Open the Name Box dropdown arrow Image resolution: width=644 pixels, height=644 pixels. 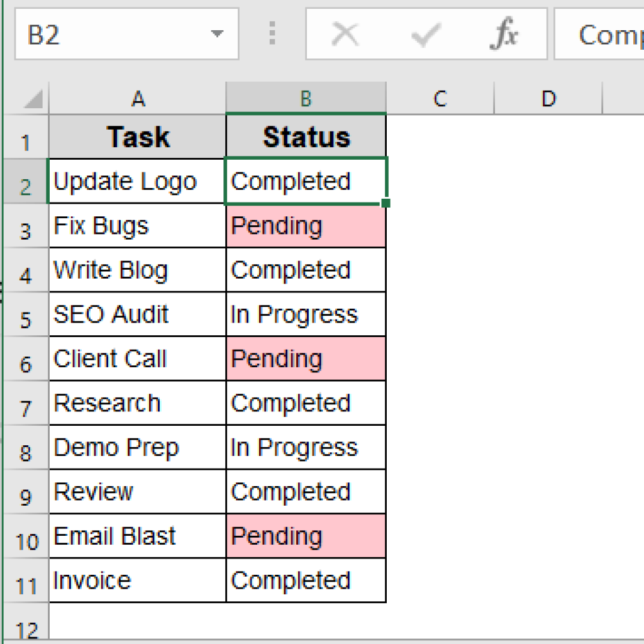point(216,34)
